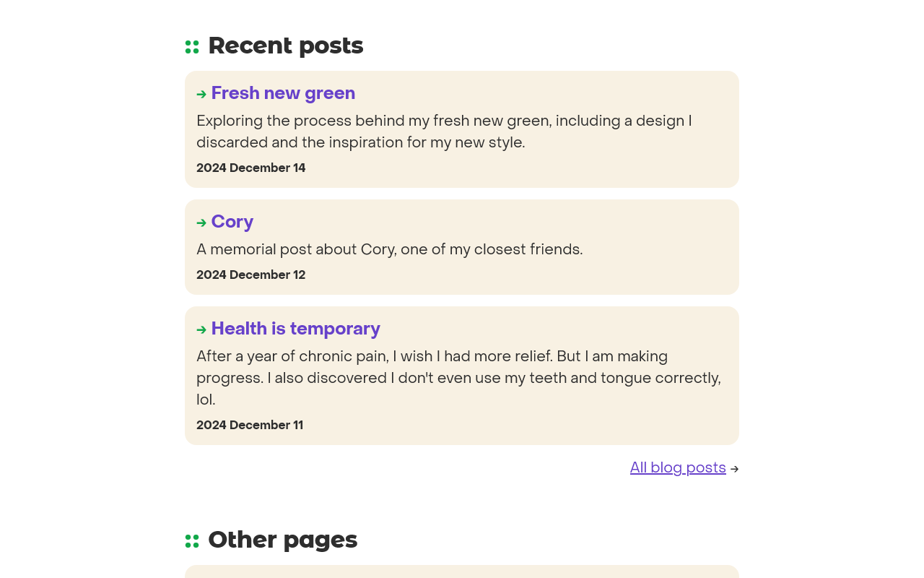The image size is (924, 578).
Task: Open the Cory memorial post
Action: click(232, 222)
